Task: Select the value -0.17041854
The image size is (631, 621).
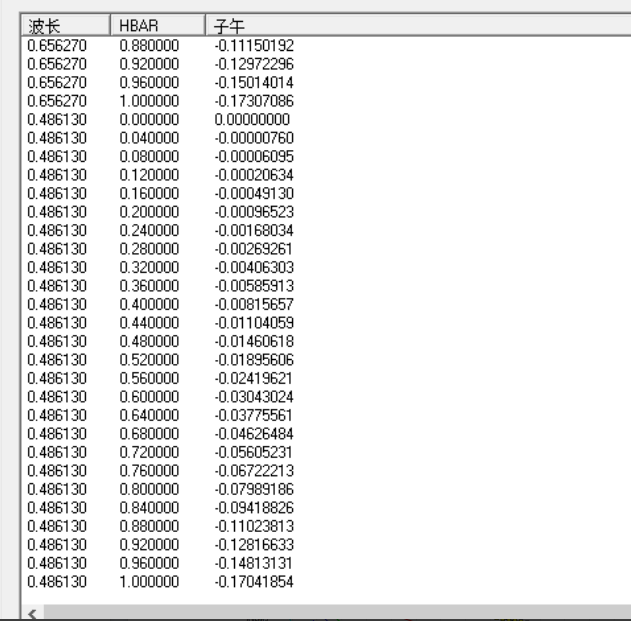Action: pos(254,582)
